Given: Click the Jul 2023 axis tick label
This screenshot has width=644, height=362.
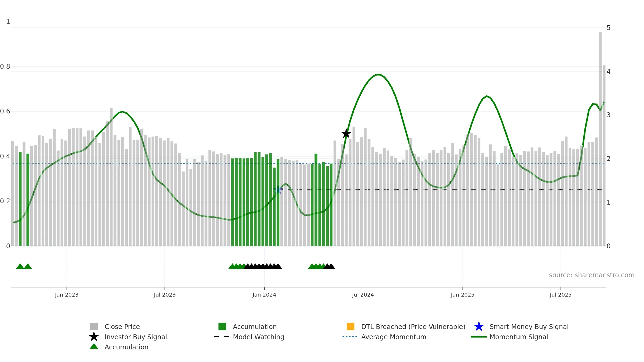Looking at the screenshot, I should pyautogui.click(x=165, y=295).
